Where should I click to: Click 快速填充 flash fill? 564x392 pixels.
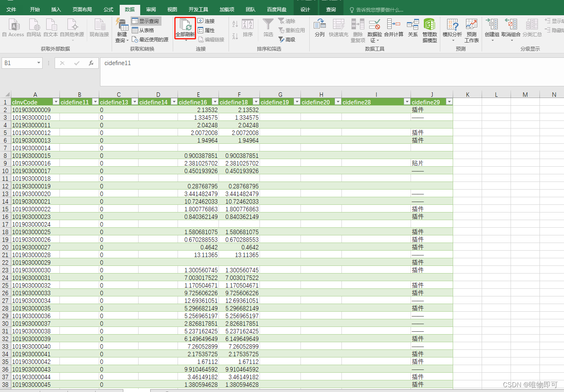tap(339, 28)
